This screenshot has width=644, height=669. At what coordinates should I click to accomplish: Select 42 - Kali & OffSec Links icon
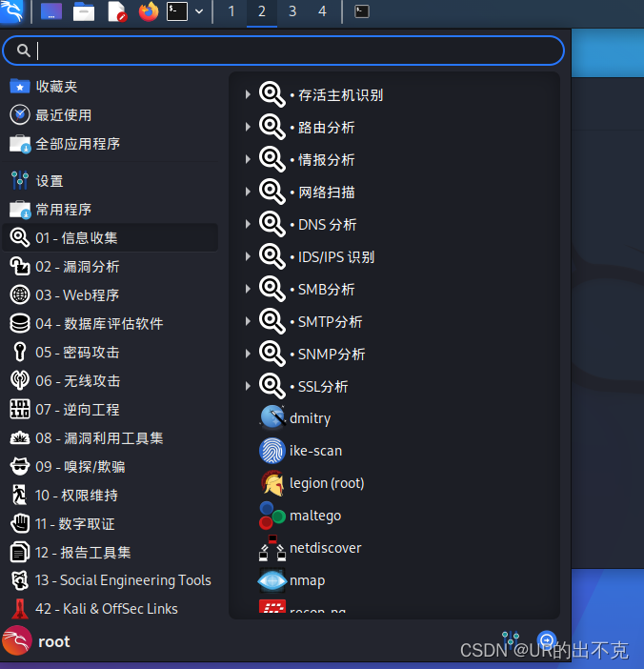click(20, 609)
